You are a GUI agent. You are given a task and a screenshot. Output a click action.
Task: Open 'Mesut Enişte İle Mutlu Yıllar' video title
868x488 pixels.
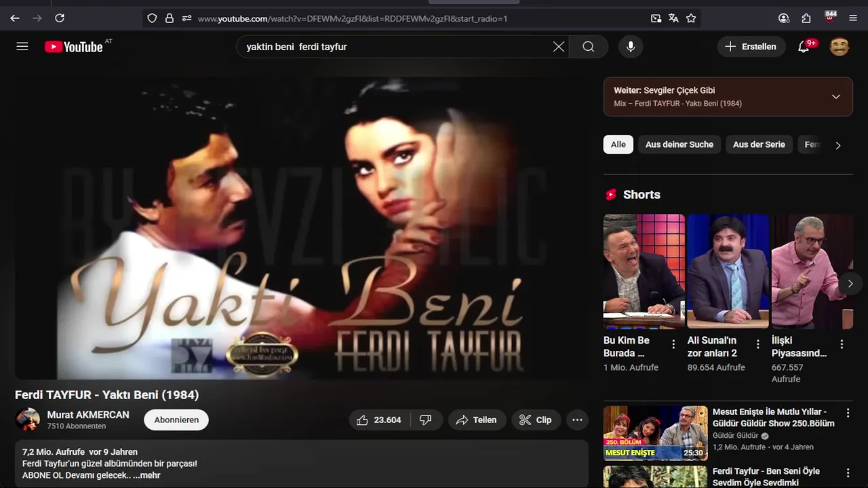coord(774,418)
